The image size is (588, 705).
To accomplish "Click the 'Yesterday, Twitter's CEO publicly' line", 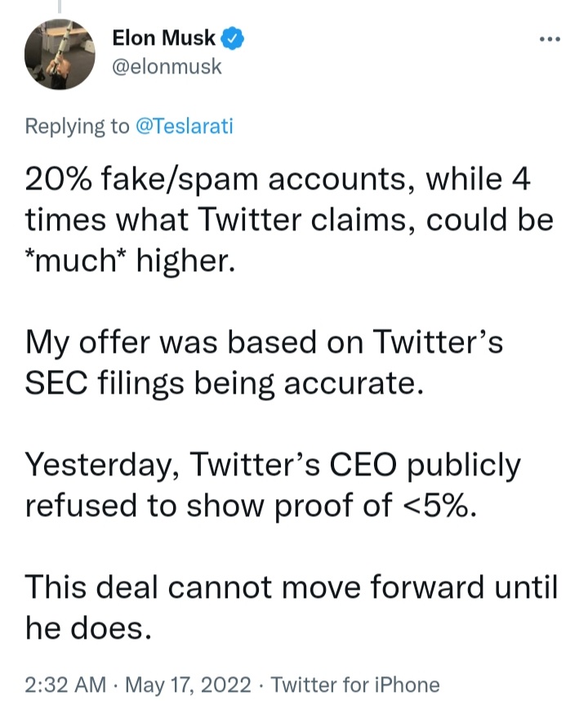I will (x=273, y=466).
